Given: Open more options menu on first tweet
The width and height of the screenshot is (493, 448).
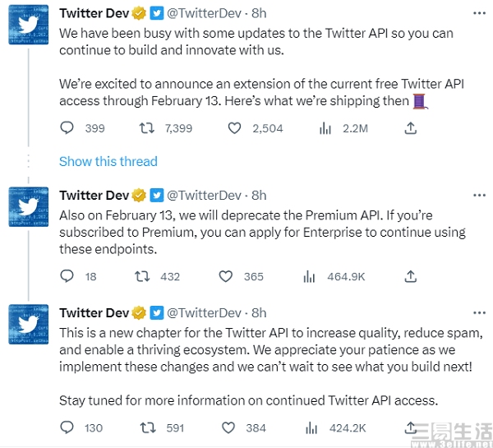Looking at the screenshot, I should [479, 14].
